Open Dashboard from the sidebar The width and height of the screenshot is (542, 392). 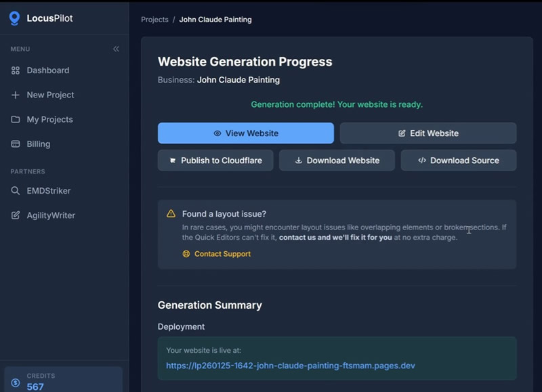pyautogui.click(x=47, y=70)
